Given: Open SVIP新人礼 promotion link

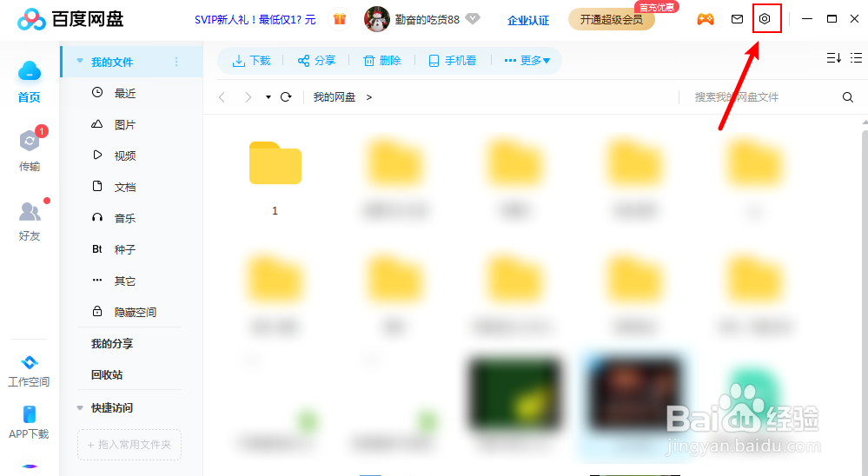Looking at the screenshot, I should coord(255,20).
